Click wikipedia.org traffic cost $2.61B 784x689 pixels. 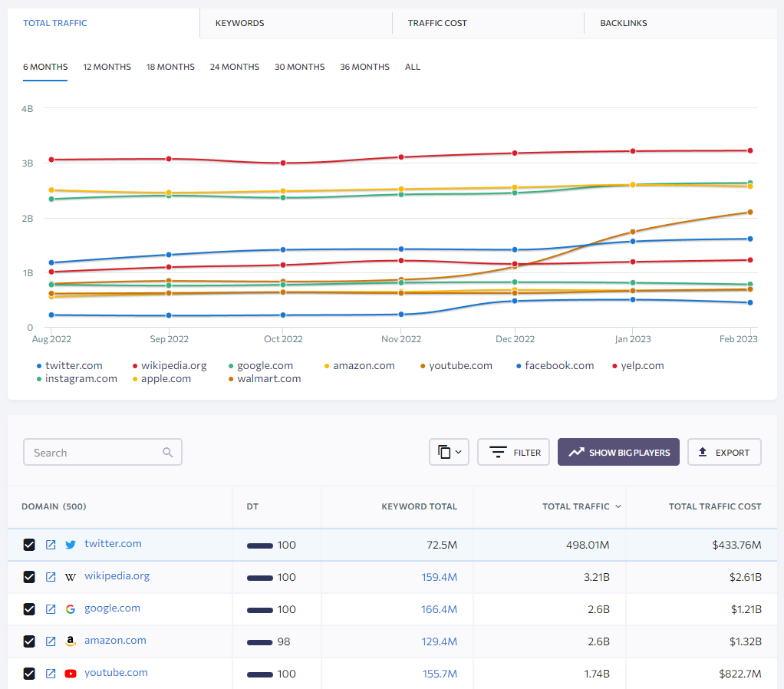point(745,577)
